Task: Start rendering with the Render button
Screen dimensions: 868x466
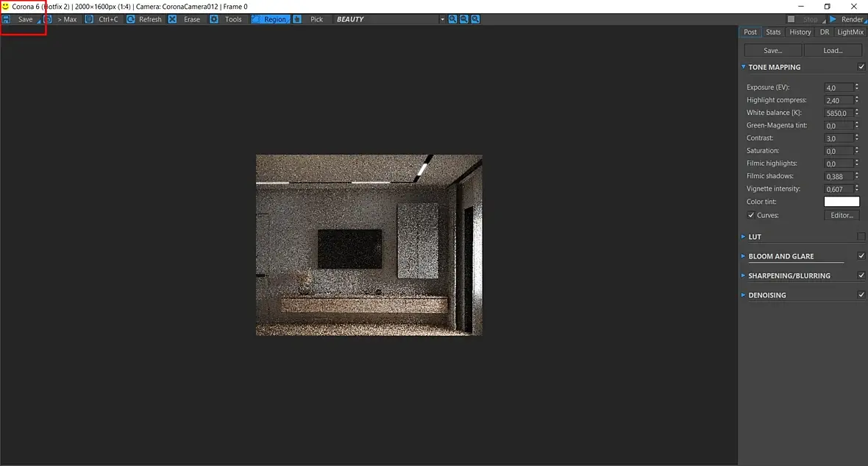Action: (x=847, y=19)
